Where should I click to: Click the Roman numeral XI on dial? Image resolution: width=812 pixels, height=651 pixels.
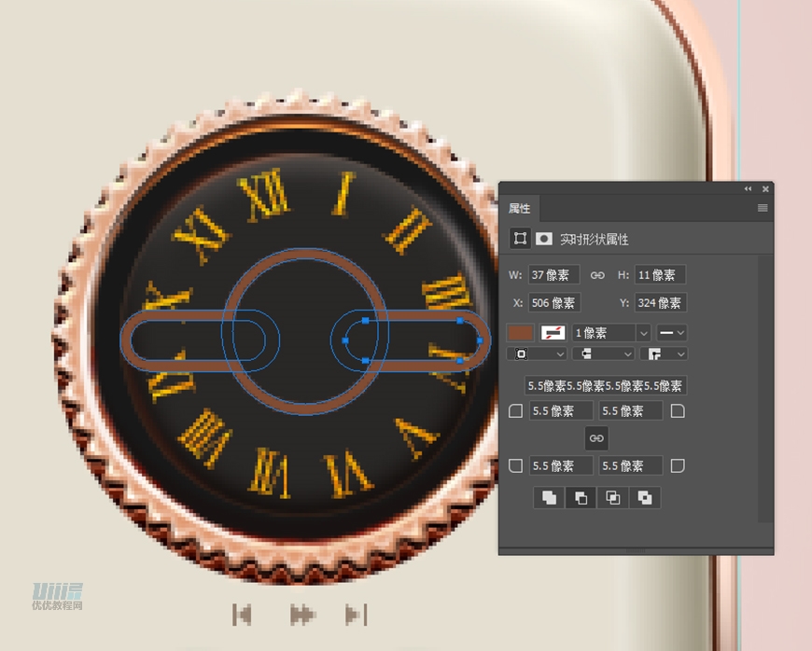tap(201, 234)
